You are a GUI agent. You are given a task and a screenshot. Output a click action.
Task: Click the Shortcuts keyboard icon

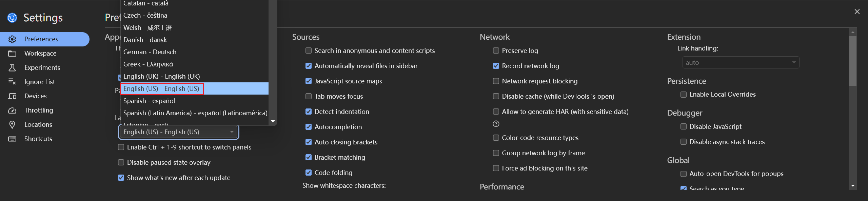point(12,139)
